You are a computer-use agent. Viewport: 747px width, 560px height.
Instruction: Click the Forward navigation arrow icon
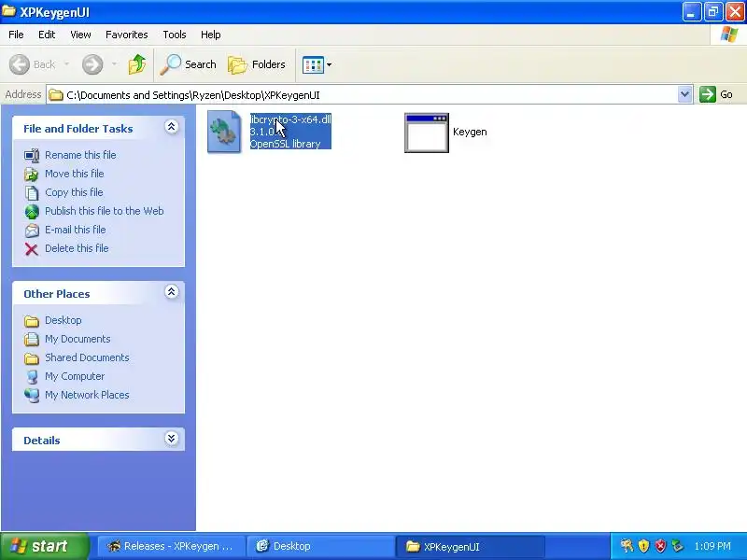[92, 64]
